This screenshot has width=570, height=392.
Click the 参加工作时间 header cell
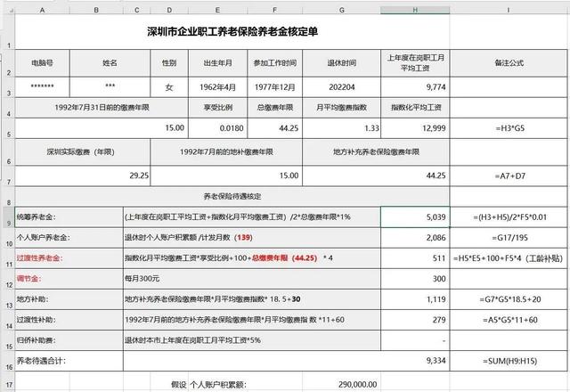click(275, 63)
